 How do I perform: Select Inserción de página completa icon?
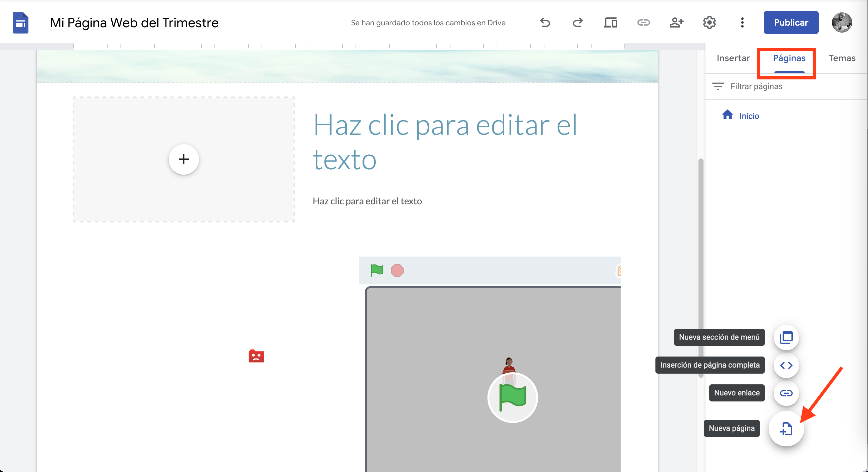tap(786, 365)
